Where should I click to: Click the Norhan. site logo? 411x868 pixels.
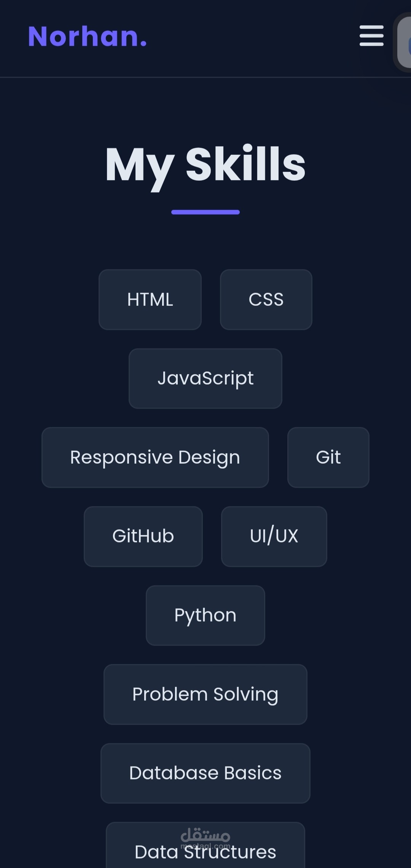(87, 37)
